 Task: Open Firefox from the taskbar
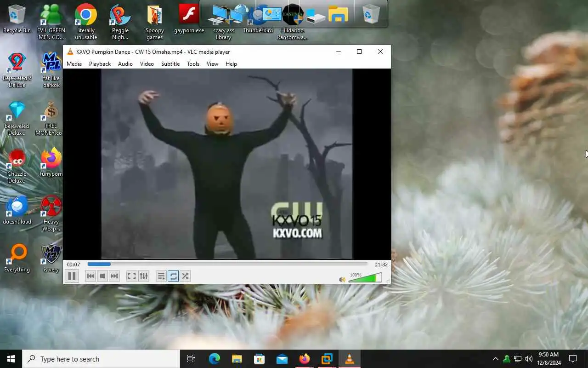pos(304,359)
